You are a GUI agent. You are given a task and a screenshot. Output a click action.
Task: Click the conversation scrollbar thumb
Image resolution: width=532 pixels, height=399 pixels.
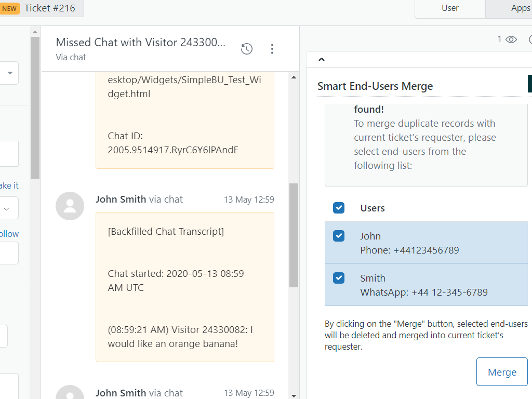tap(294, 234)
